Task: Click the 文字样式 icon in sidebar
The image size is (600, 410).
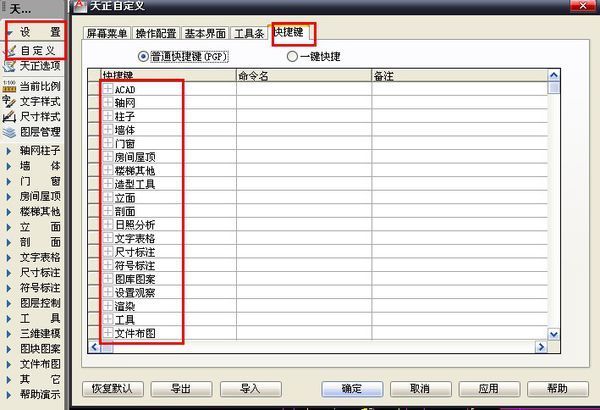Action: [9, 101]
